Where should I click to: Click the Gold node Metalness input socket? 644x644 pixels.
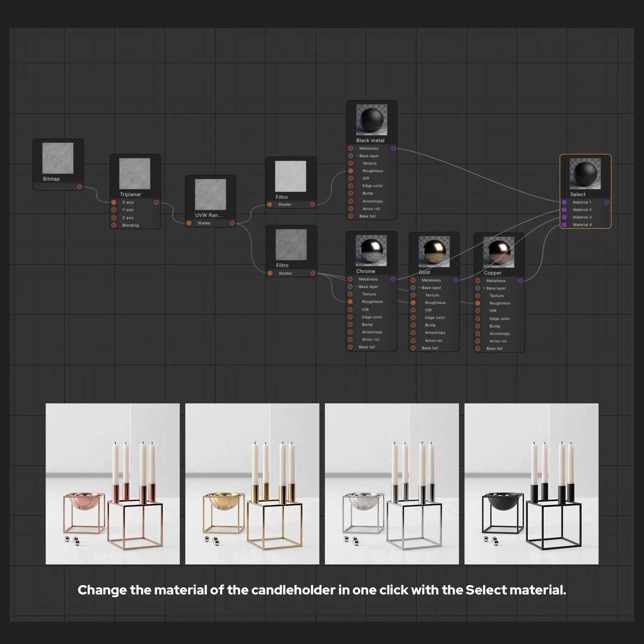tap(413, 280)
